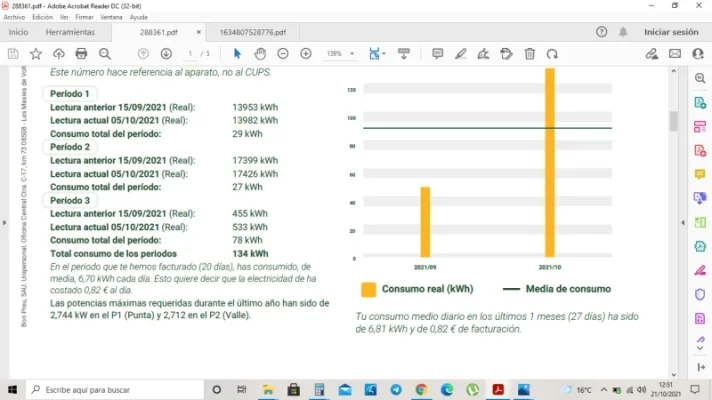Toggle reading mode scroll tool
Image resolution: width=712 pixels, height=400 pixels.
(404, 54)
